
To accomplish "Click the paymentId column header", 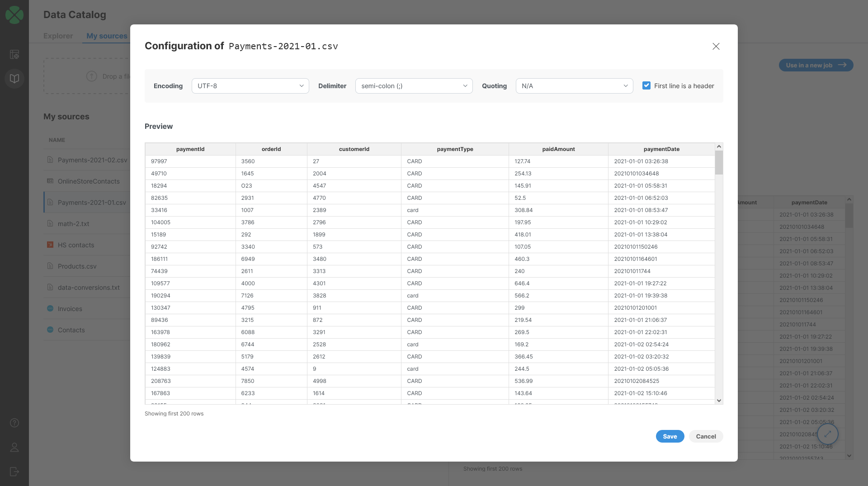I will coord(190,149).
